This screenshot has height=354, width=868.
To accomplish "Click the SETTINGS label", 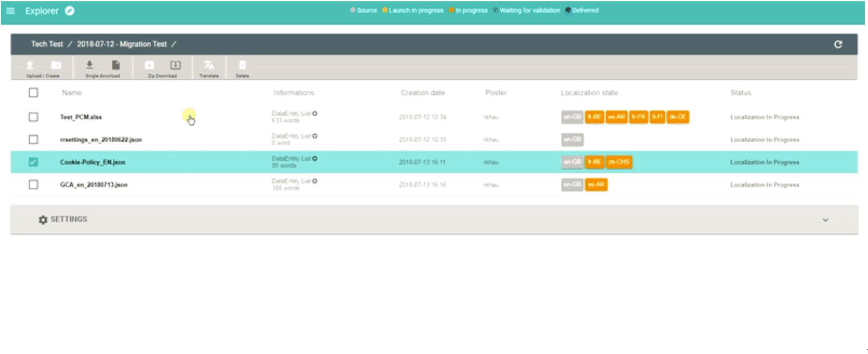I will point(69,219).
